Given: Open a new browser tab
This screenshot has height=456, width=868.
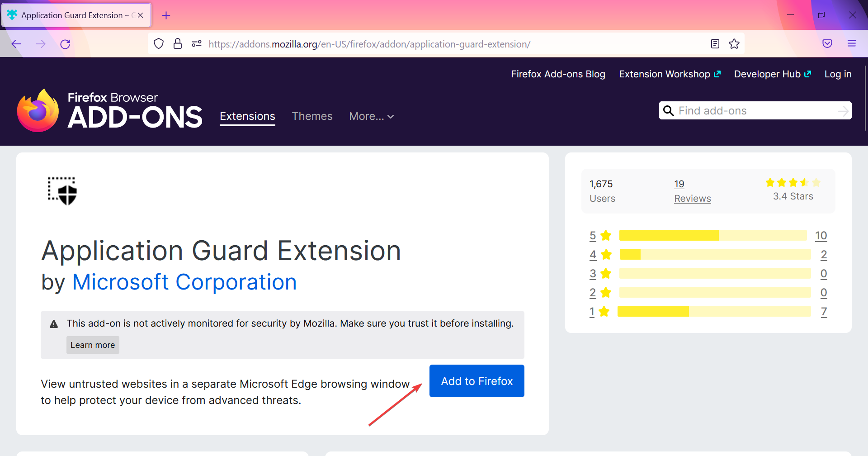Looking at the screenshot, I should [166, 15].
